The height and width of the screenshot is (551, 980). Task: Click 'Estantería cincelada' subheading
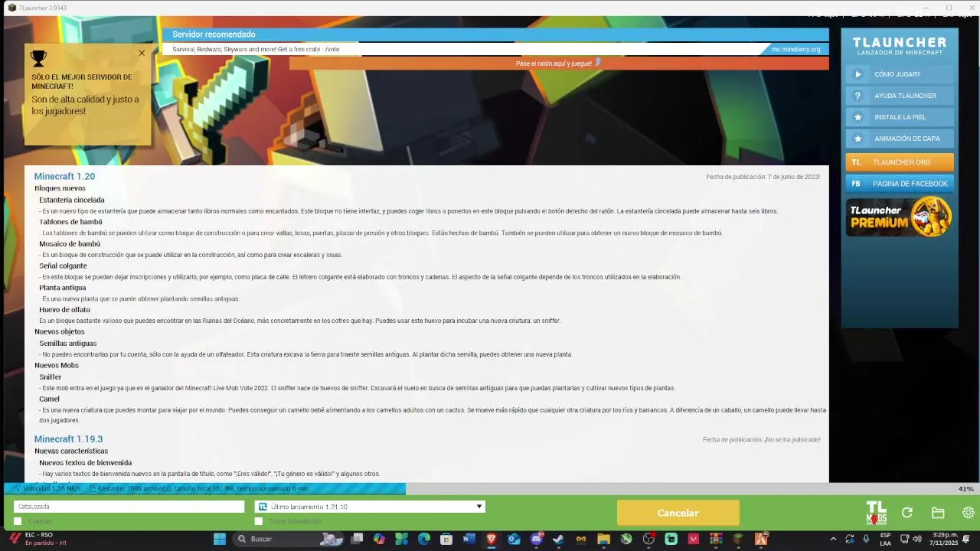click(72, 200)
